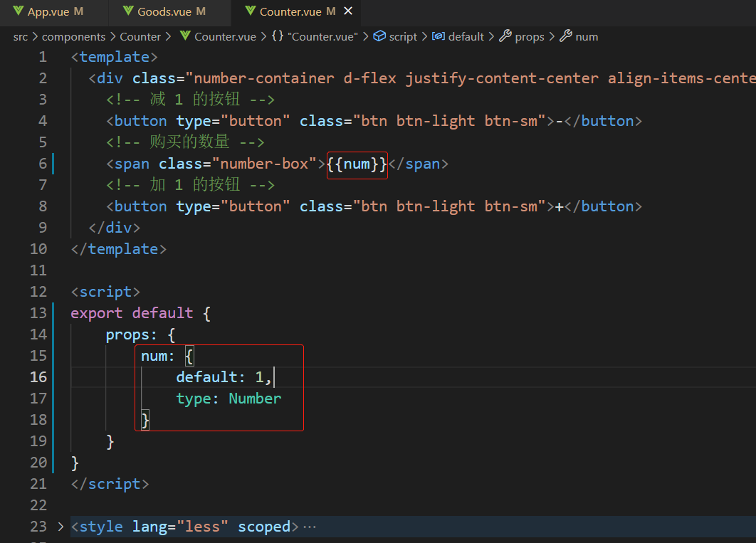Open the script breadcrumb item
Screen dimensions: 756x543
(403, 37)
